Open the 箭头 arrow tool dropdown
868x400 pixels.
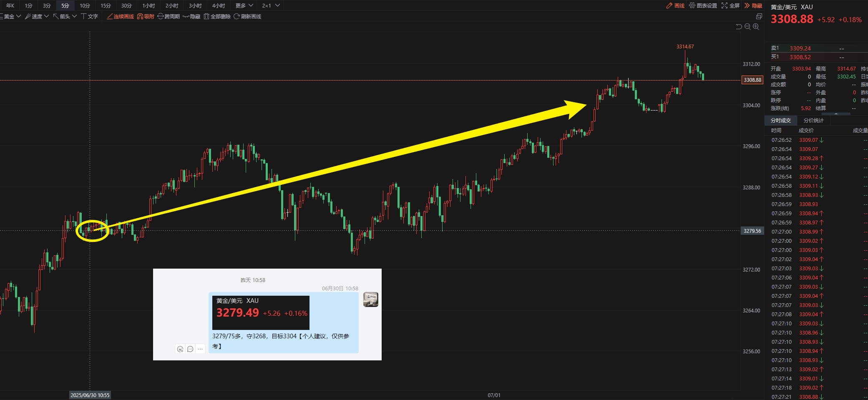point(65,16)
